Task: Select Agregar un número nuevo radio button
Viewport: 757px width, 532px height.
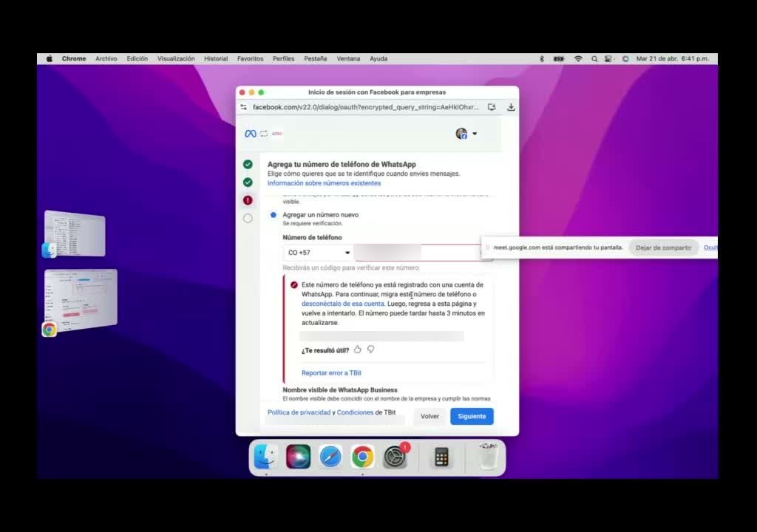Action: (274, 215)
